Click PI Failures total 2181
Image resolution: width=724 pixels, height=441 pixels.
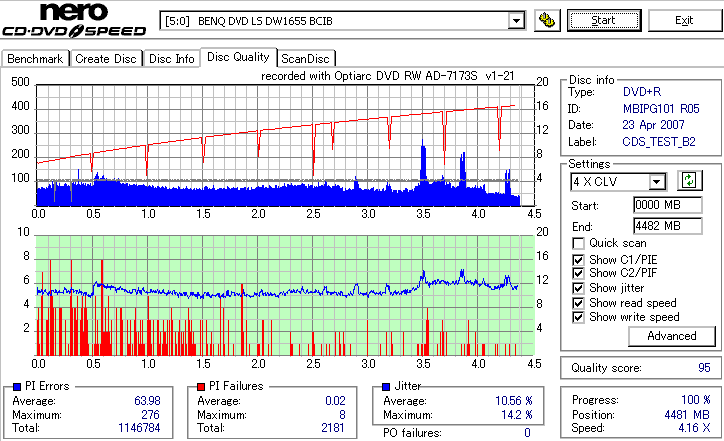coord(333,428)
